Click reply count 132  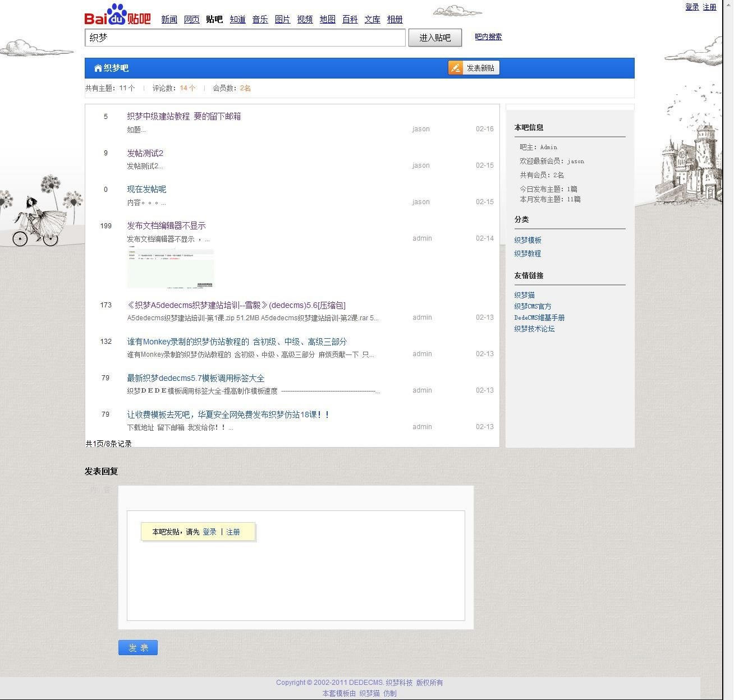coord(105,342)
